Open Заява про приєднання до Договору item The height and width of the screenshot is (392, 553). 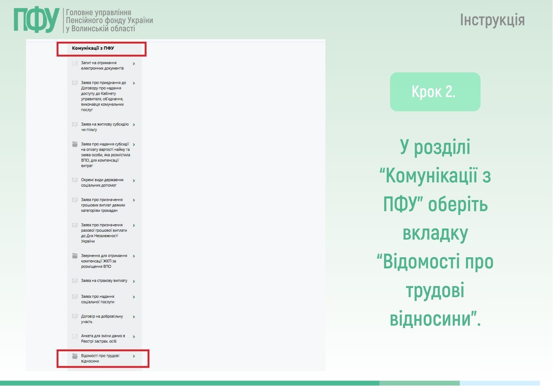(x=103, y=96)
